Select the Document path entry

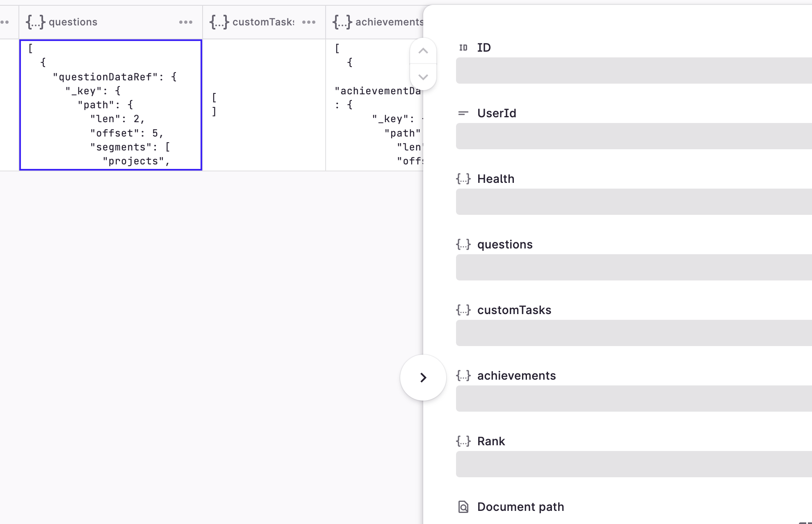(520, 507)
